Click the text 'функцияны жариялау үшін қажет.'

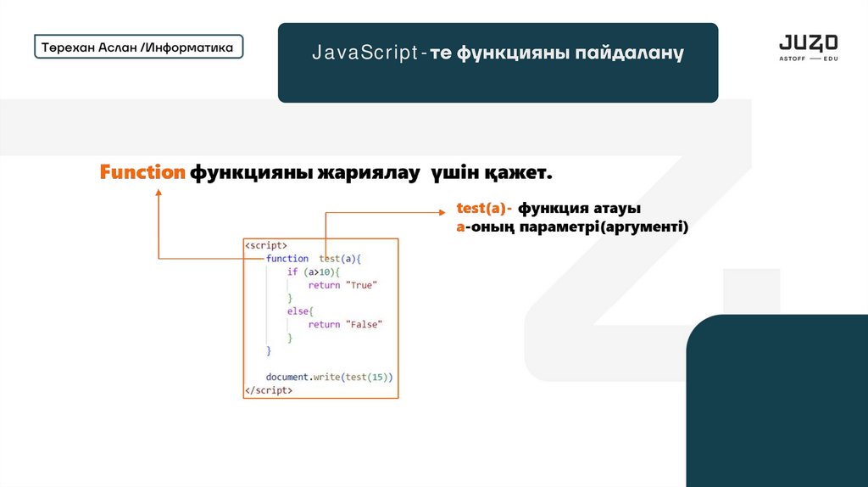coord(371,173)
